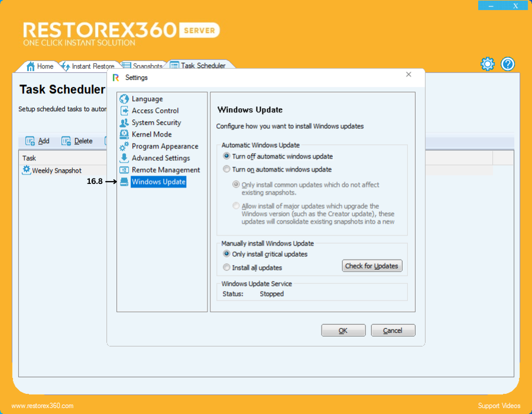This screenshot has width=532, height=414.
Task: Click the Instant Restore tab icon
Action: point(66,66)
